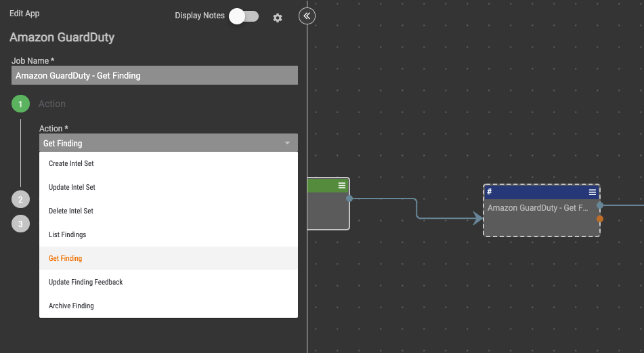
Task: Click the Display Notes label
Action: pos(200,16)
